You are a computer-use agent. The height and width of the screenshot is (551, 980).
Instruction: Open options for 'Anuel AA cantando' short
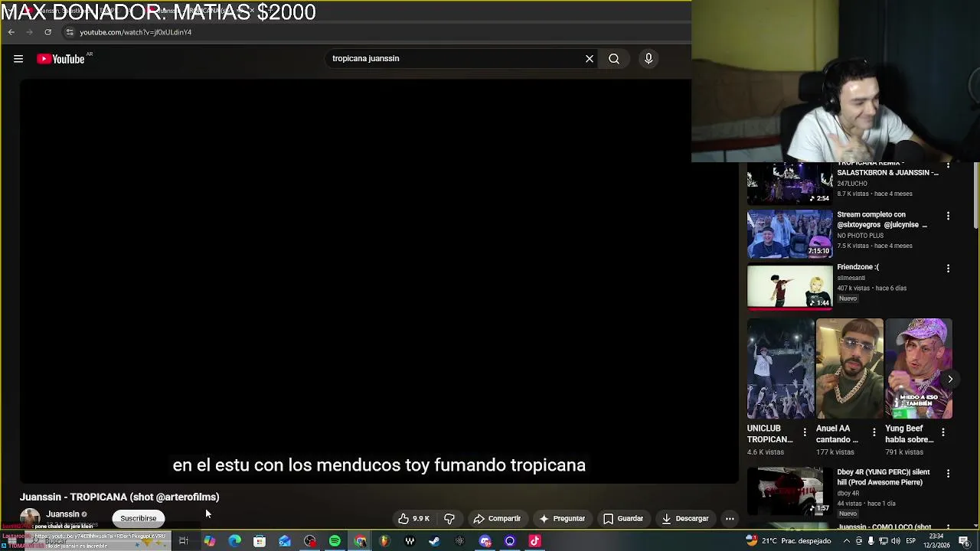tap(874, 432)
